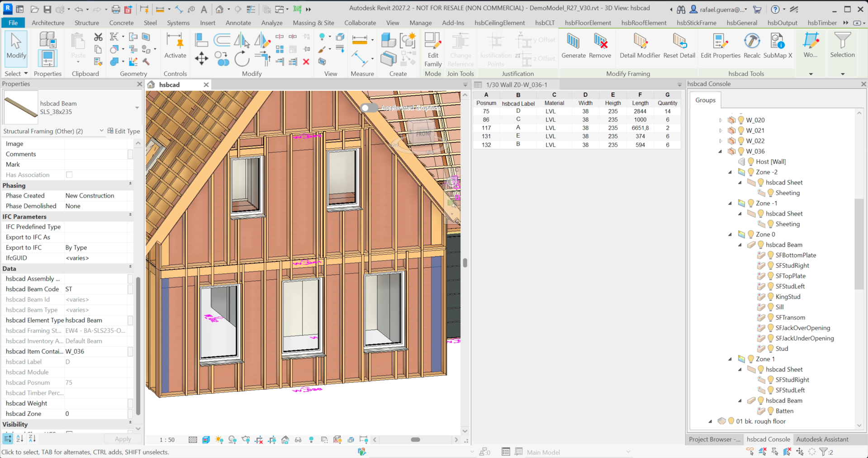Expand the W_020 tree node

coord(721,120)
